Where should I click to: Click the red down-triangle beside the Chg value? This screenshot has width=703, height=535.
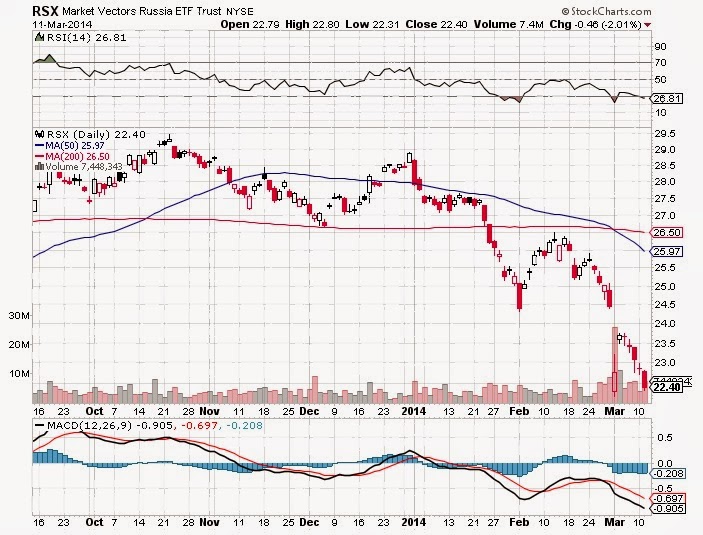(647, 25)
